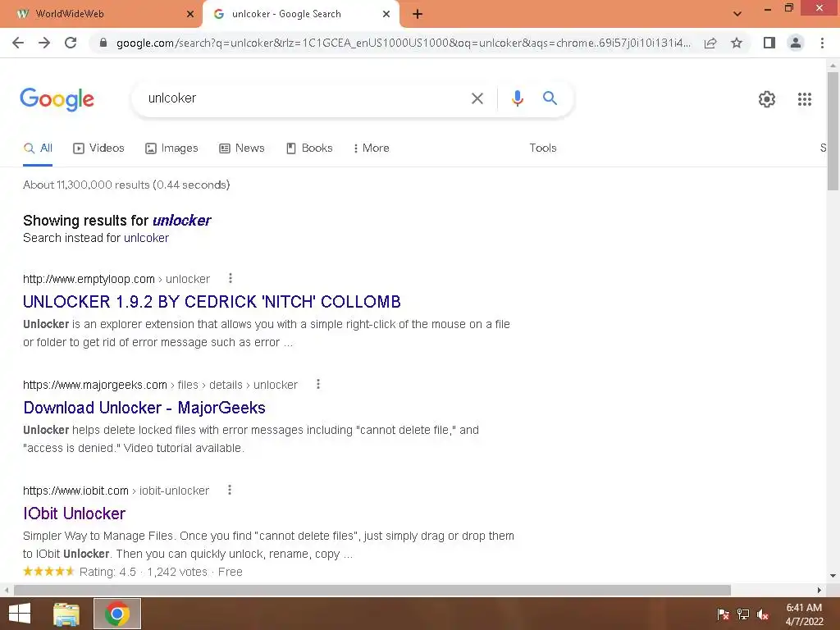Open the Windows Start button

coord(20,614)
